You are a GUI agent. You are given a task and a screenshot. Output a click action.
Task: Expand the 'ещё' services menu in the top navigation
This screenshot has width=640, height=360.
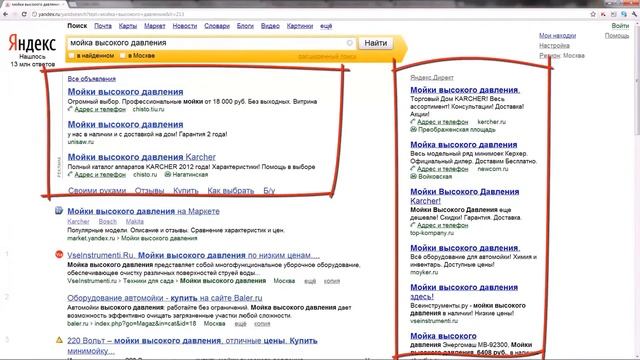coord(326,26)
